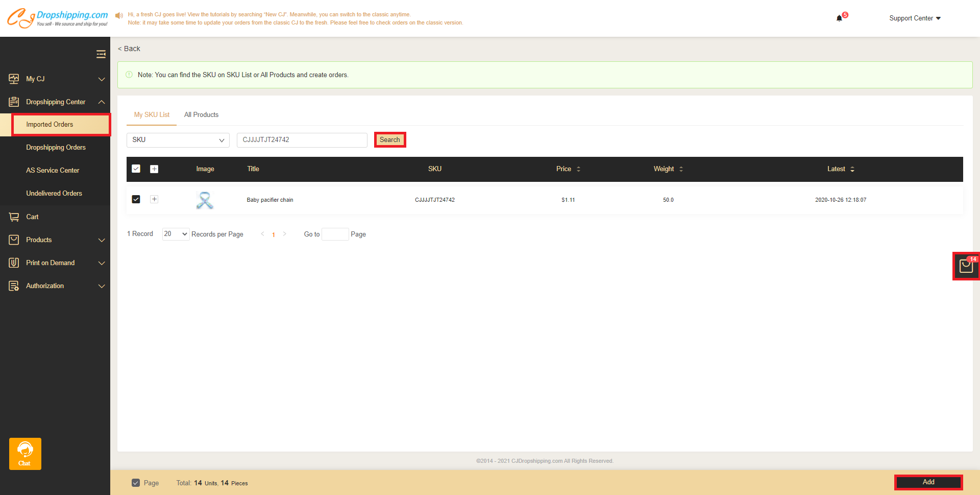
Task: Collapse the sidebar with the hamburger icon
Action: [x=101, y=54]
